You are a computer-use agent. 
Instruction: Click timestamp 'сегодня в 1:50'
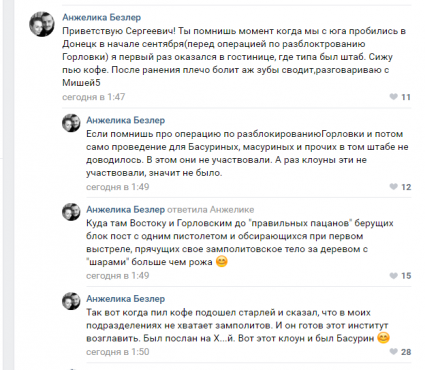click(x=118, y=352)
